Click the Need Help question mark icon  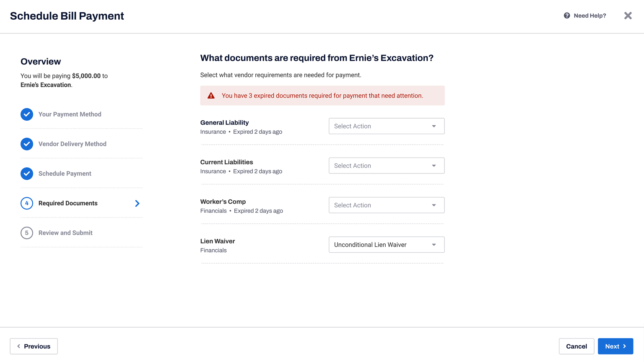coord(567,16)
